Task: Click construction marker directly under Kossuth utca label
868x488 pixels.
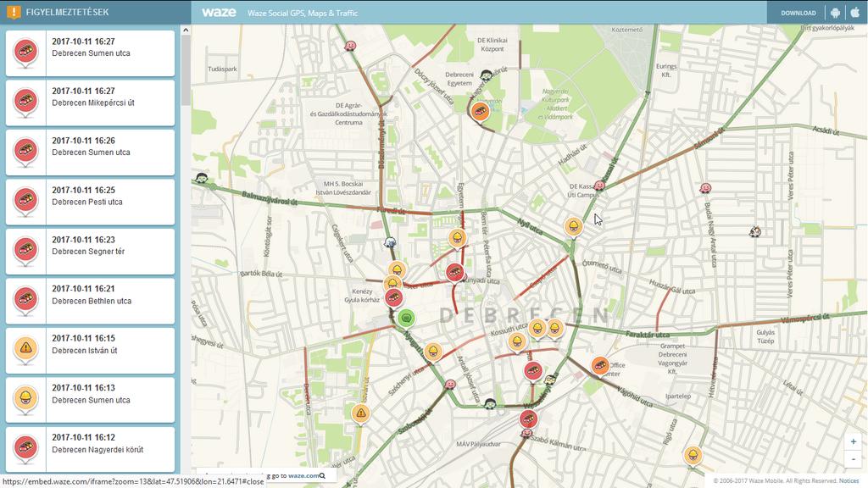Action: pyautogui.click(x=517, y=342)
